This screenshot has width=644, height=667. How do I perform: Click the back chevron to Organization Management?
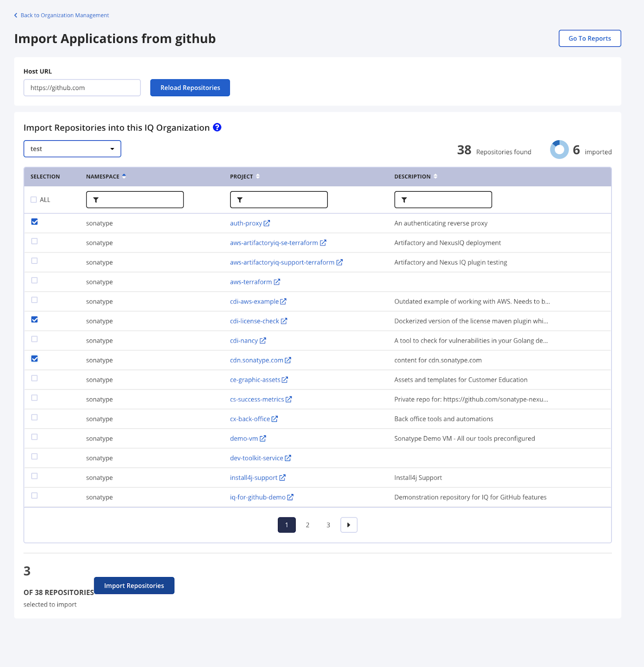coord(16,15)
